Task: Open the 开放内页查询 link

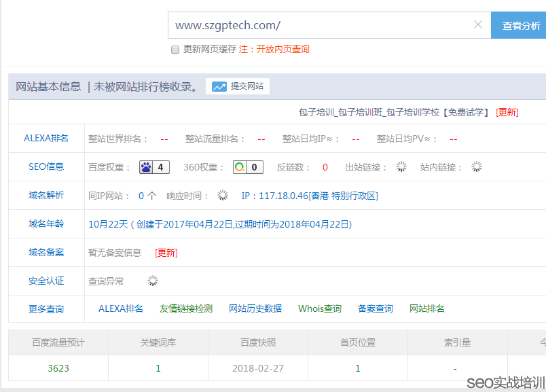Action: (x=282, y=50)
